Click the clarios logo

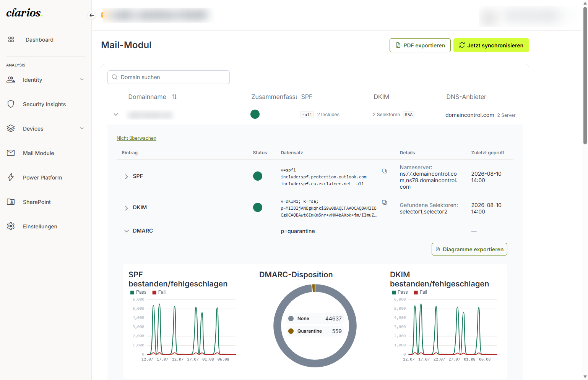24,13
